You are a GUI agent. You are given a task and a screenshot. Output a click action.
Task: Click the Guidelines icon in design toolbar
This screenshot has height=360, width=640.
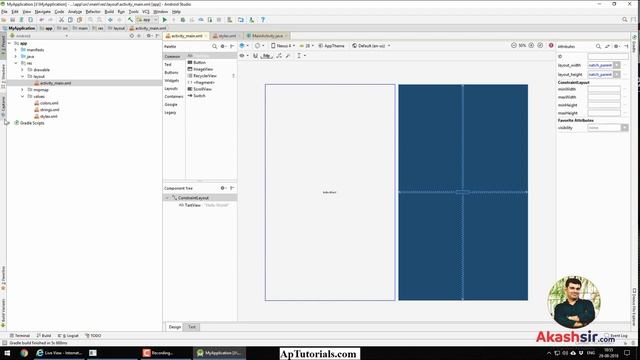click(300, 56)
